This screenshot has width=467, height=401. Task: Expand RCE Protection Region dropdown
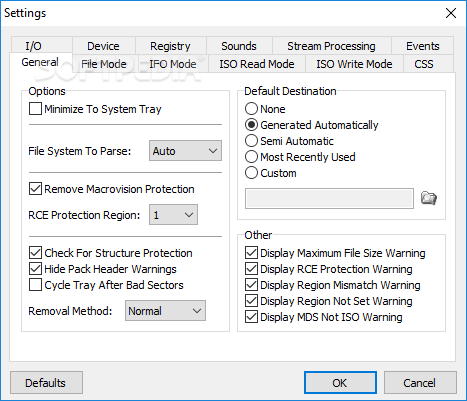[x=173, y=215]
